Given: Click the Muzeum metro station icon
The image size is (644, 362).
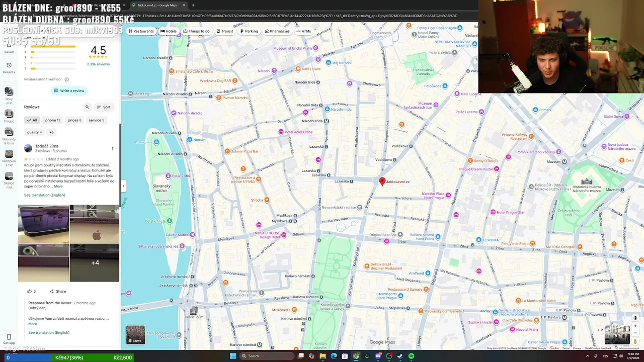Looking at the screenshot, I should click(x=564, y=162).
